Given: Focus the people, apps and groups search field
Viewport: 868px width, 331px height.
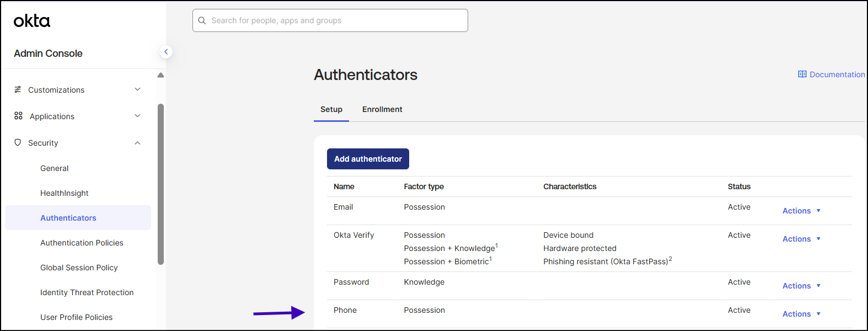Looking at the screenshot, I should (330, 20).
